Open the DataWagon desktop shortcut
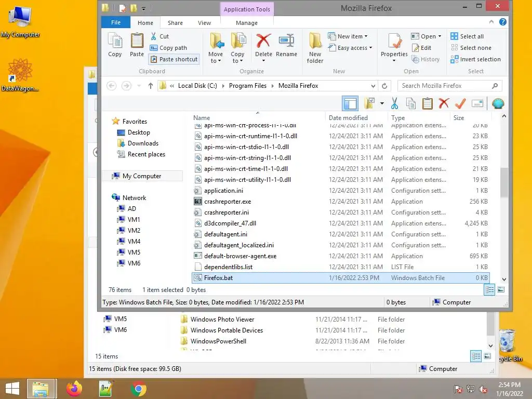532x399 pixels. (20, 75)
